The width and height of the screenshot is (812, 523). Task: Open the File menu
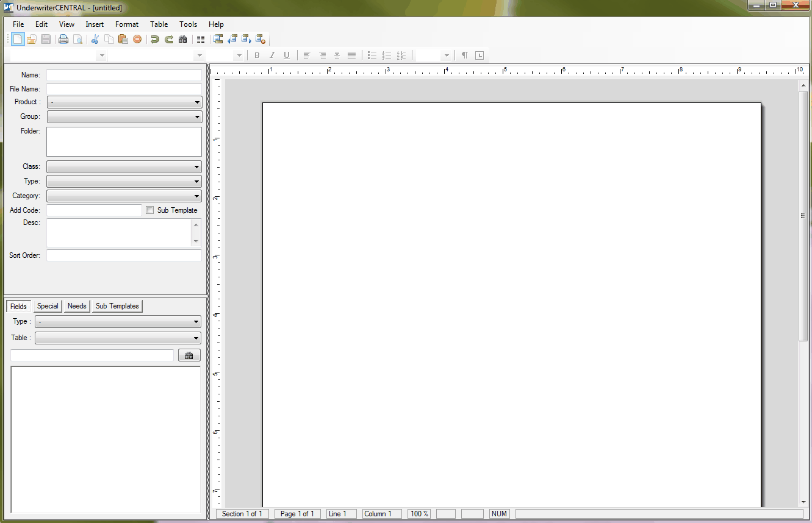coord(18,24)
